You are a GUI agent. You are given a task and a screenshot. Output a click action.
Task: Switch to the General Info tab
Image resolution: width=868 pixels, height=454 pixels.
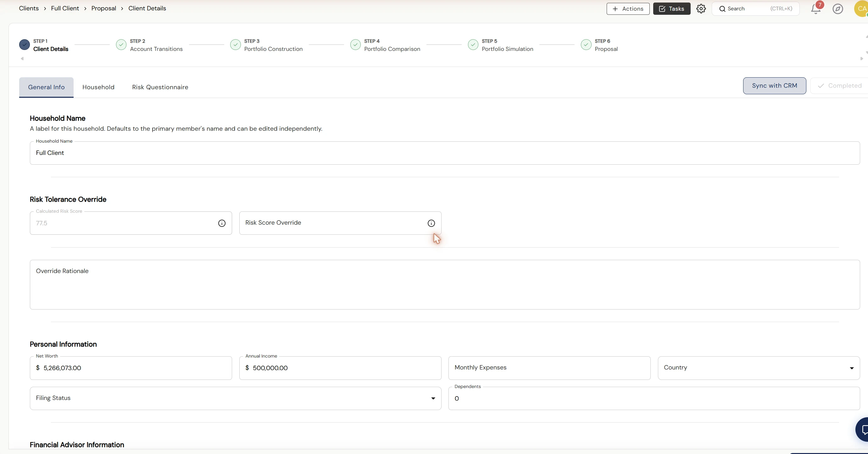click(46, 87)
